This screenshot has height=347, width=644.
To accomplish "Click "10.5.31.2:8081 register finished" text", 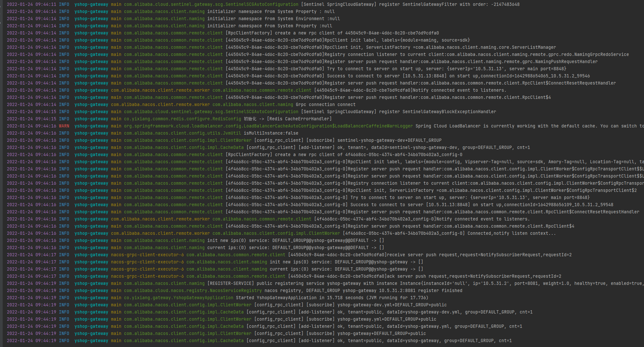I will (421, 290).
